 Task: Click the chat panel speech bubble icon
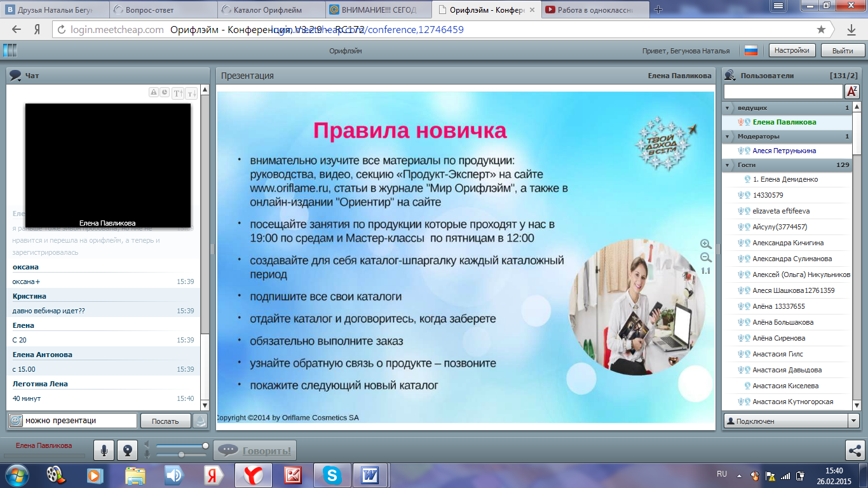tap(15, 76)
